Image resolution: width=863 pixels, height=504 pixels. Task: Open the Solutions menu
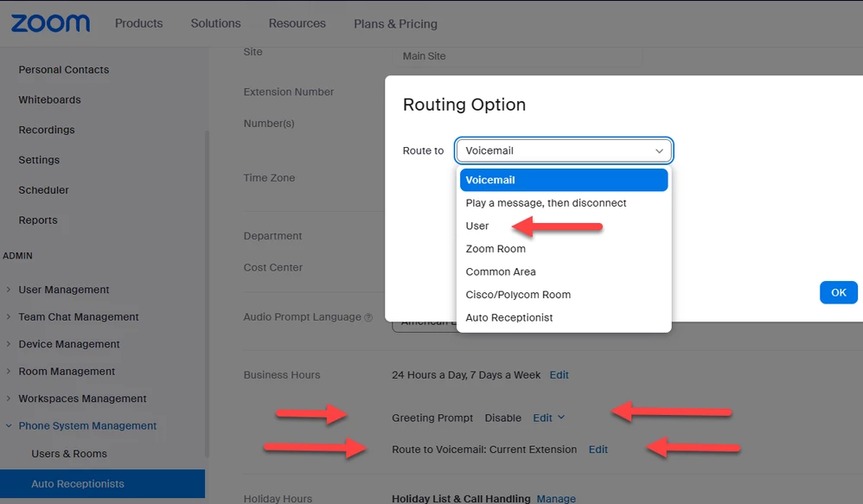point(216,23)
